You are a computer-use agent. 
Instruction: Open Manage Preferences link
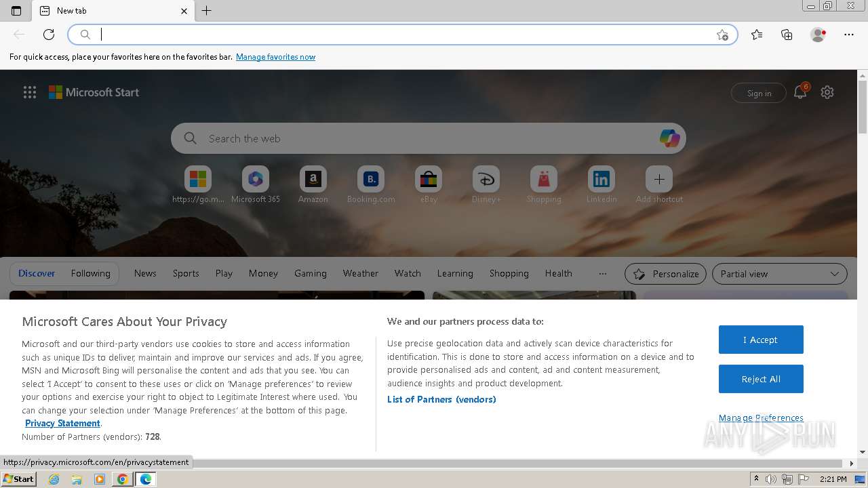(x=761, y=418)
